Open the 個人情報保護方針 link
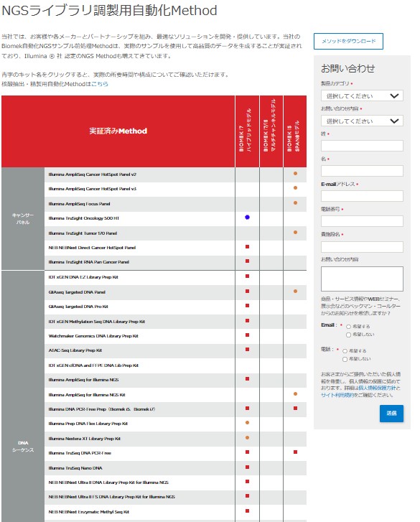This screenshot has width=420, height=522. coord(377,388)
